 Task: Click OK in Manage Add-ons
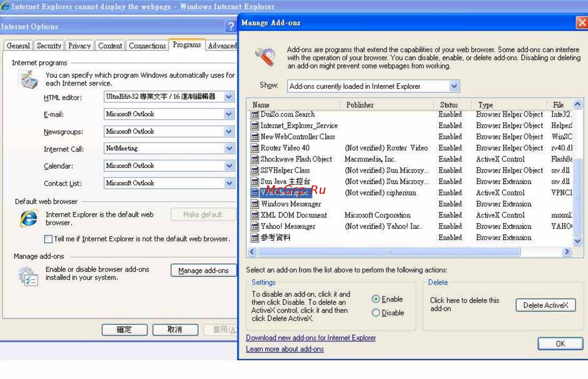[560, 344]
